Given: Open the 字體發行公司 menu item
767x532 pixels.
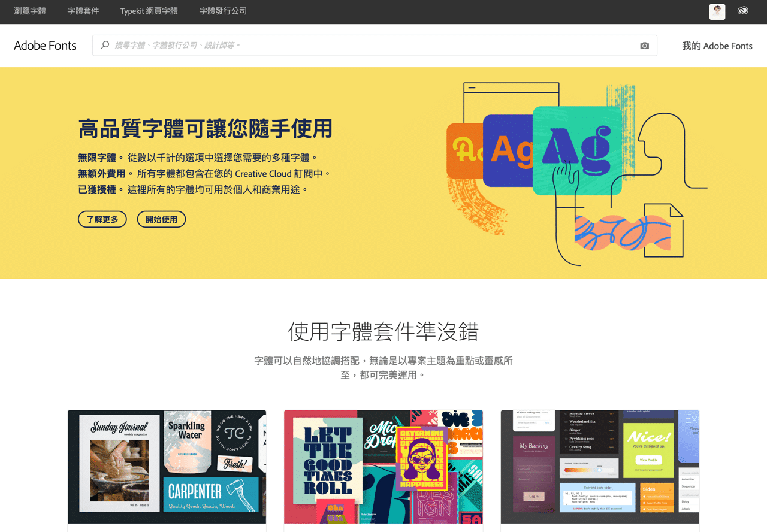Looking at the screenshot, I should click(223, 11).
